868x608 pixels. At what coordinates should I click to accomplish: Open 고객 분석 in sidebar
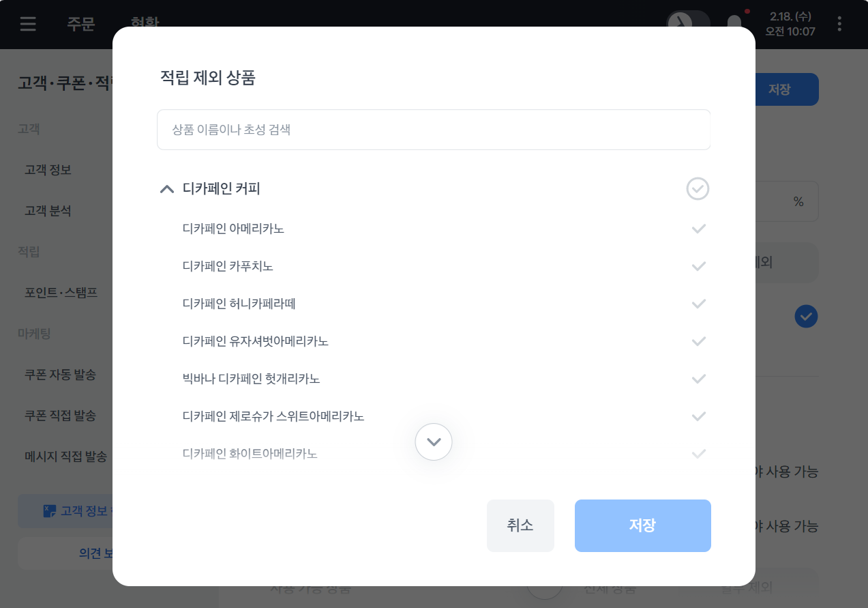pos(48,211)
